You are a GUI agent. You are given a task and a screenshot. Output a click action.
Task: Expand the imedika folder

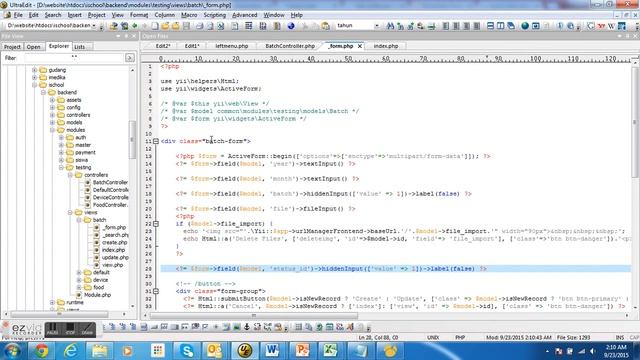35,78
